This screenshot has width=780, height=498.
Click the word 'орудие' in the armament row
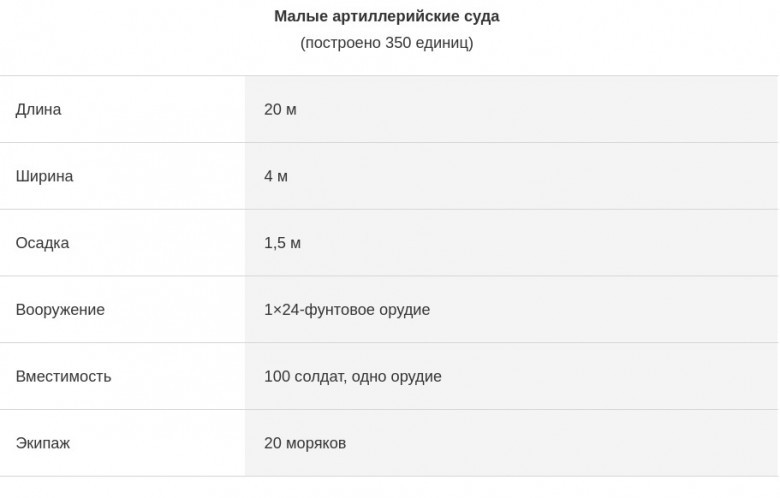(404, 309)
